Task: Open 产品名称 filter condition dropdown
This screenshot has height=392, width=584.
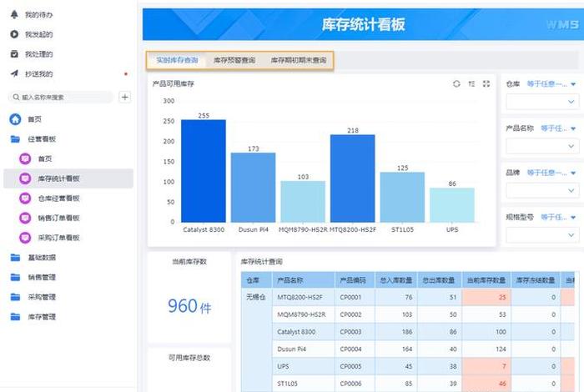Action: 558,128
